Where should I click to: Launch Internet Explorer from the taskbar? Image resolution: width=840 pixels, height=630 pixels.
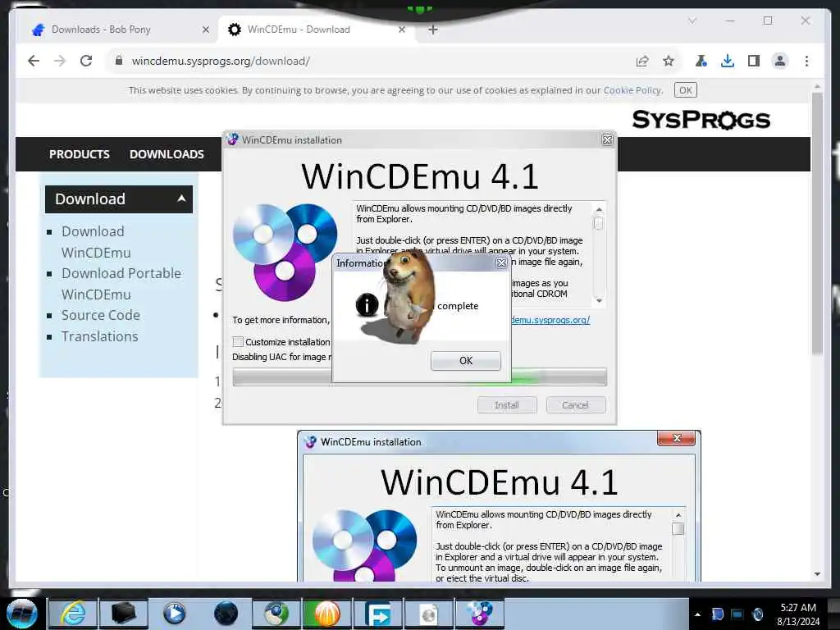point(72,614)
